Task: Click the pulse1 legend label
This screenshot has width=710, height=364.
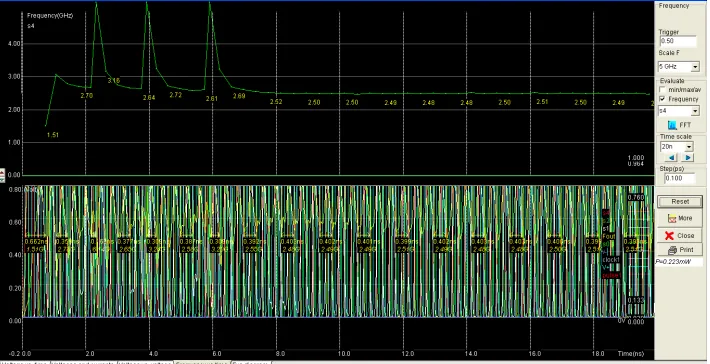Action: click(611, 275)
